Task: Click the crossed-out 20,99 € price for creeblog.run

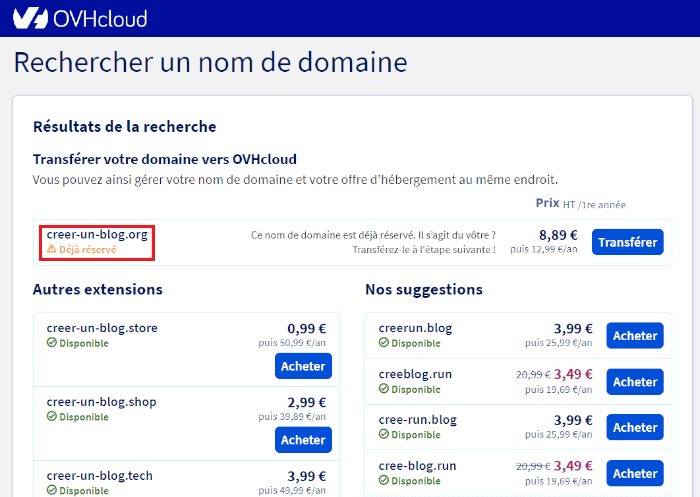Action: tap(533, 375)
